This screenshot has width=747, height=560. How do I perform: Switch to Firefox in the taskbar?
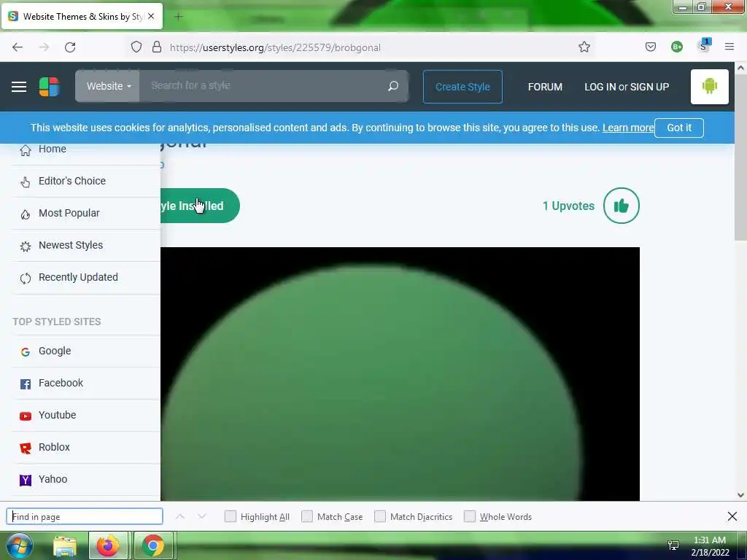click(108, 545)
